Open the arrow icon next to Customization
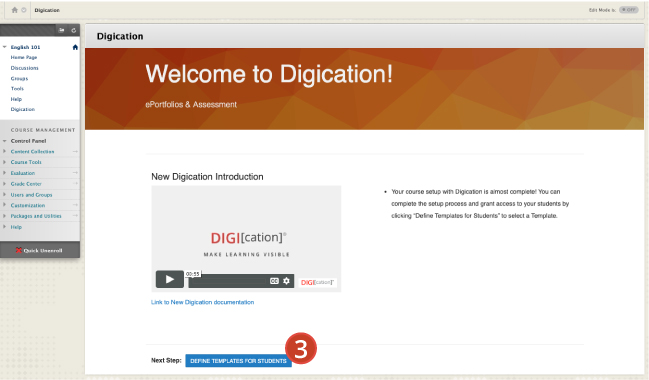This screenshot has width=649, height=380. point(75,205)
